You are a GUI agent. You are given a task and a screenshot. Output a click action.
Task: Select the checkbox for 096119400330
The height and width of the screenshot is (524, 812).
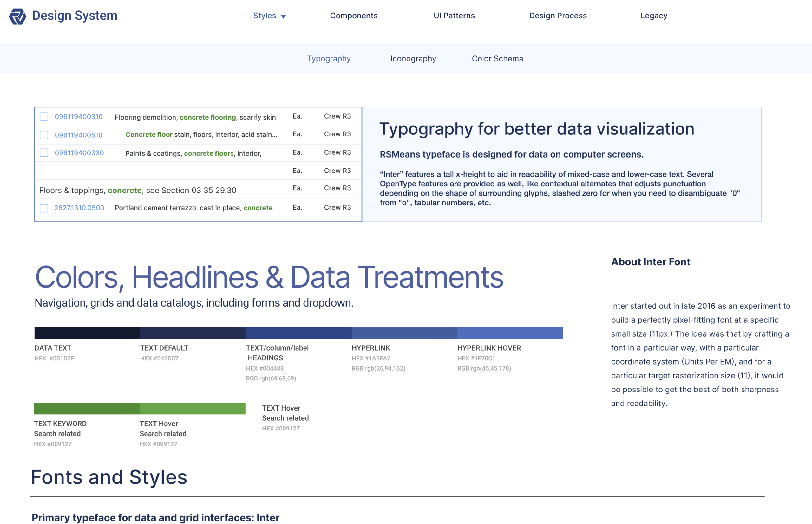pyautogui.click(x=44, y=153)
